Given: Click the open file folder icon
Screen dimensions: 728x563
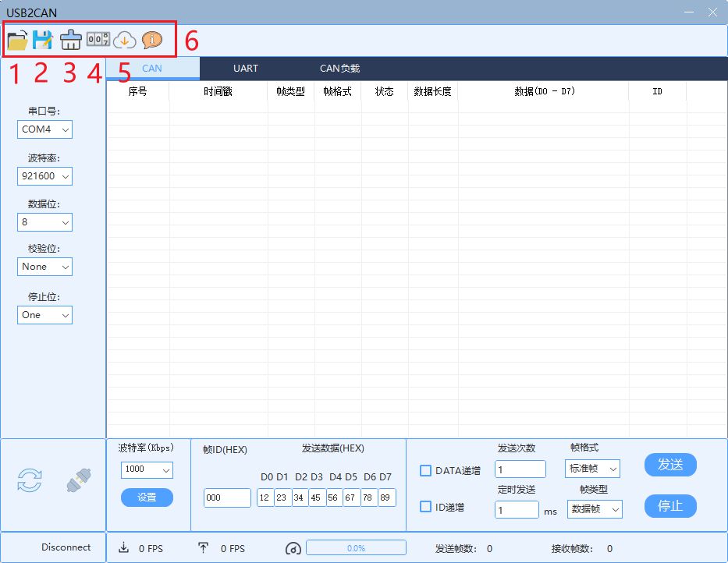Looking at the screenshot, I should coord(17,40).
